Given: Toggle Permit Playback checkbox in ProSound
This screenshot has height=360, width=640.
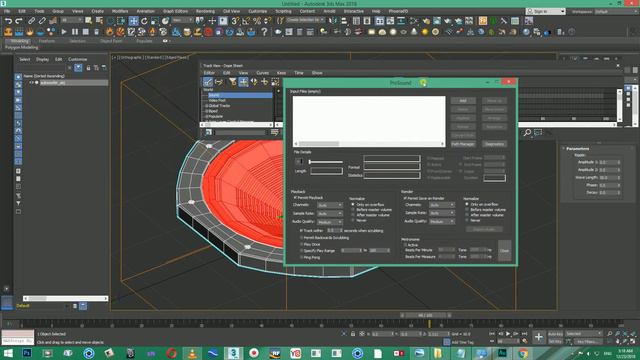Looking at the screenshot, I should (296, 198).
